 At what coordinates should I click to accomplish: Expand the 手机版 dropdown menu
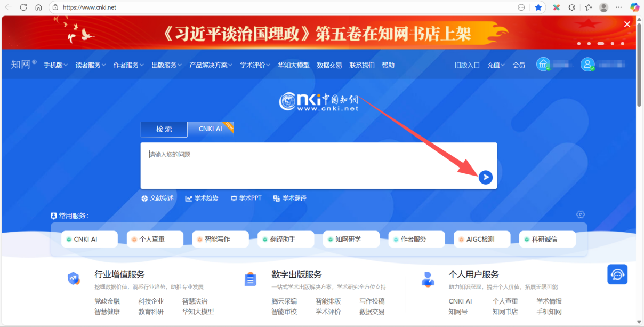click(x=56, y=65)
